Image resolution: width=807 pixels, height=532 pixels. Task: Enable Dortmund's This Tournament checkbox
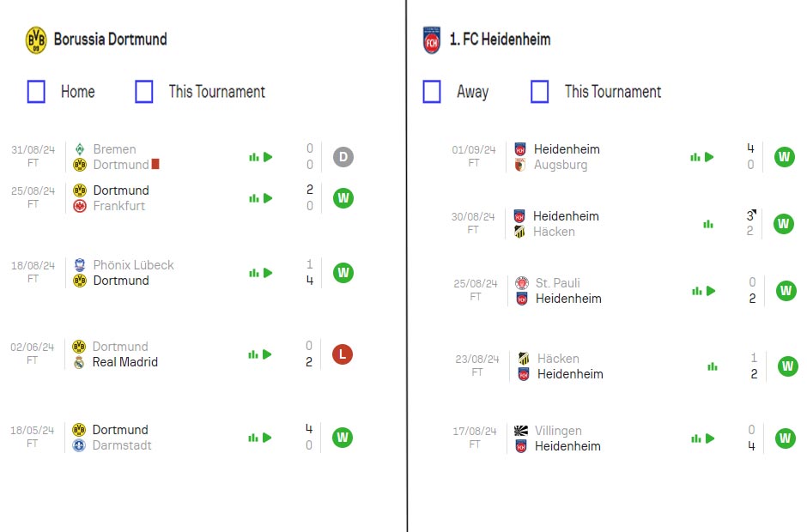144,92
